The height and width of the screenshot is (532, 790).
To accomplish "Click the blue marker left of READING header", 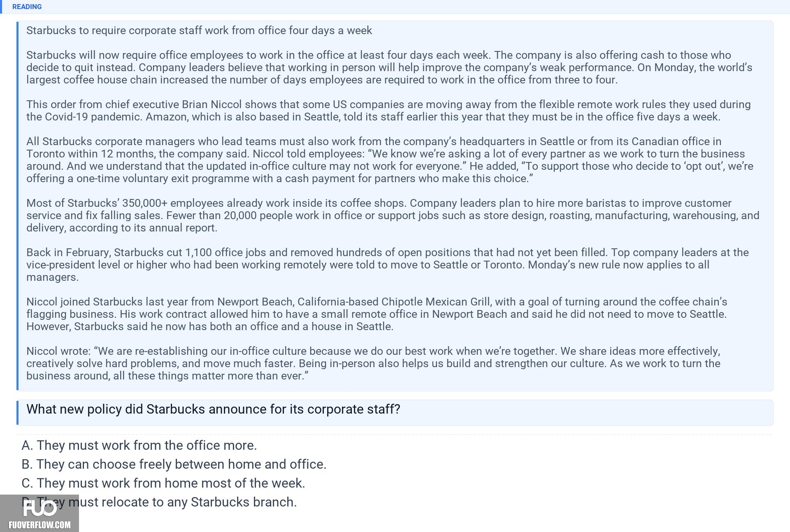I will point(1,7).
